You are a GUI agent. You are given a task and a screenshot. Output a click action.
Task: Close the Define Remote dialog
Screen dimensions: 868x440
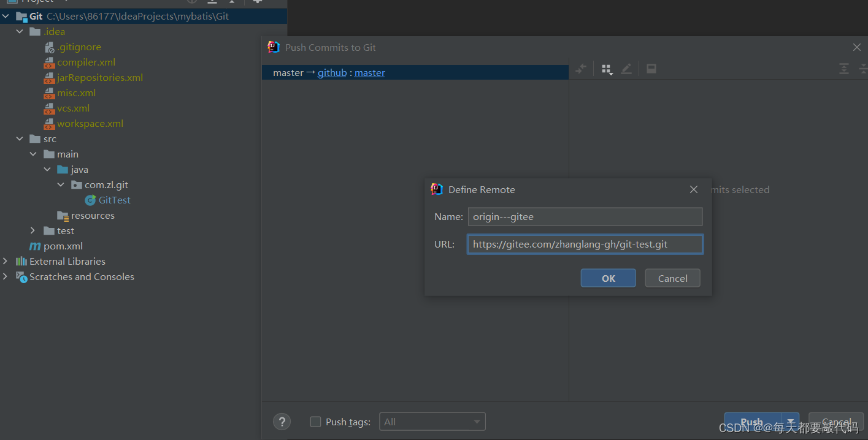click(694, 189)
